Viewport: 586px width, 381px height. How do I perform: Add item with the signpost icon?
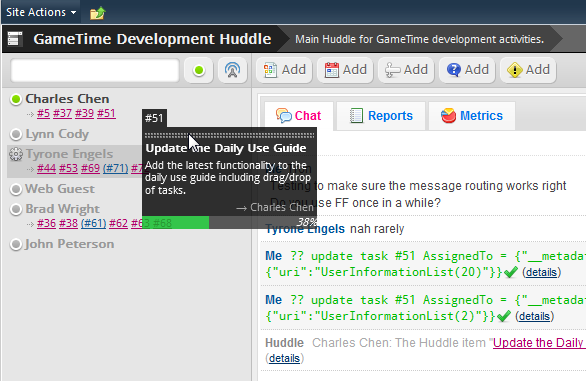click(x=406, y=70)
